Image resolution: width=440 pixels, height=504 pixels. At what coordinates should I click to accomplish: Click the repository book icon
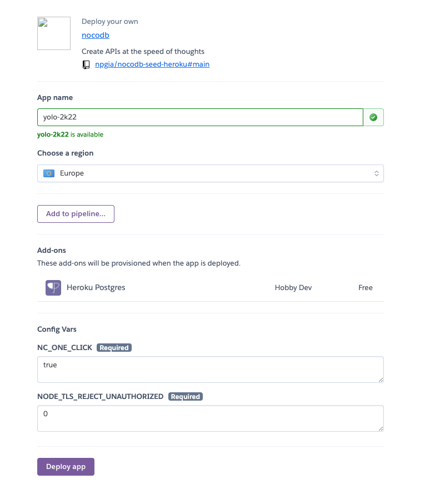tap(86, 64)
